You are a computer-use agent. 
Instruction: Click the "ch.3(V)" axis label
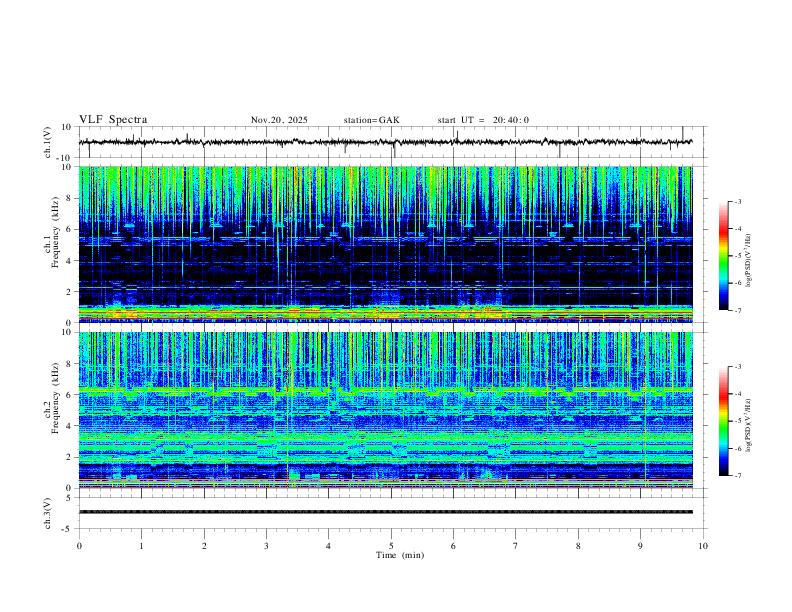(x=48, y=514)
